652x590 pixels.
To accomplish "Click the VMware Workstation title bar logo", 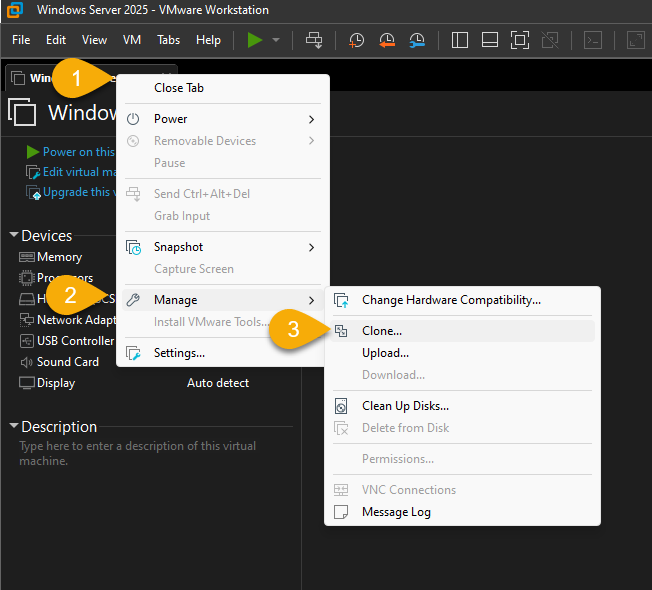I will pos(15,10).
